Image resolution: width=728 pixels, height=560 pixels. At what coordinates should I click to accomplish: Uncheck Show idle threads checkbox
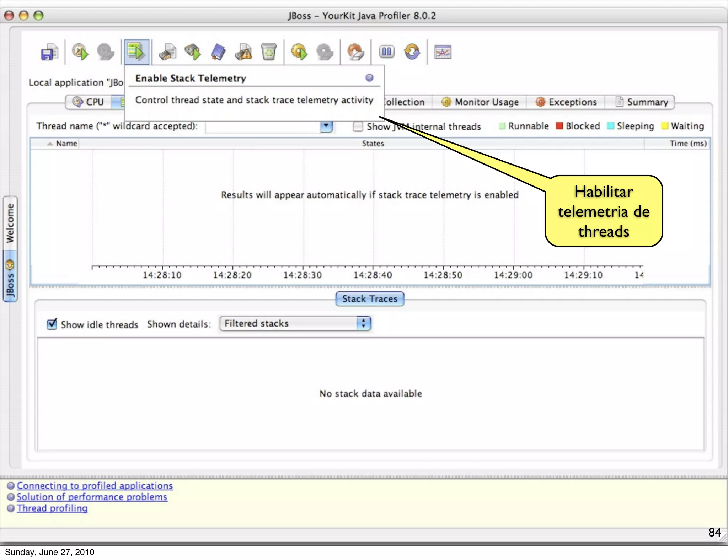coord(52,324)
